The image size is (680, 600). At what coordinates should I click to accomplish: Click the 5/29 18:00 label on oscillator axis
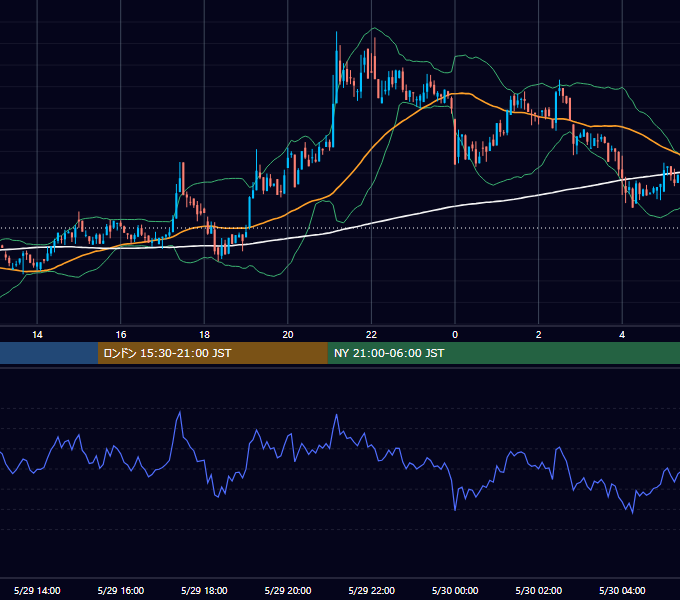(204, 590)
